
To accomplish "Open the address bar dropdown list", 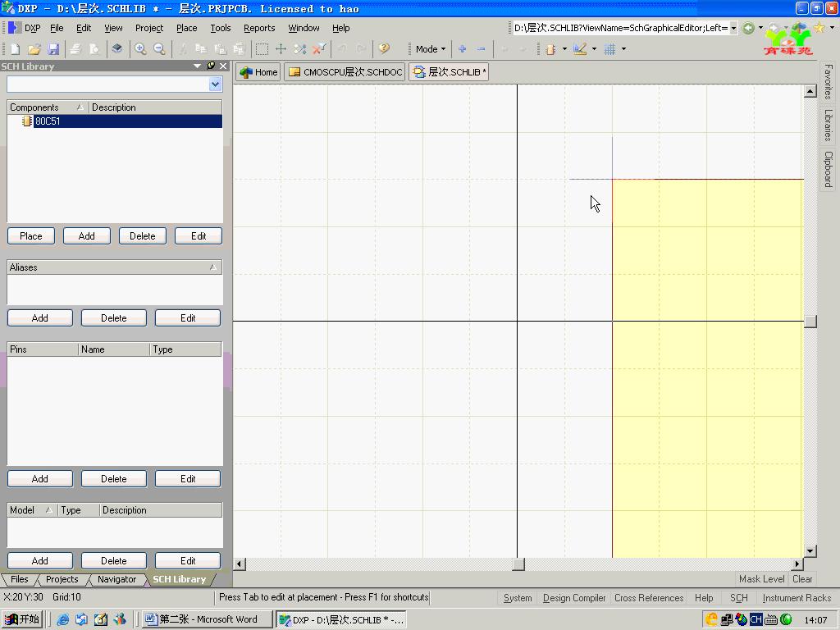I will point(733,28).
